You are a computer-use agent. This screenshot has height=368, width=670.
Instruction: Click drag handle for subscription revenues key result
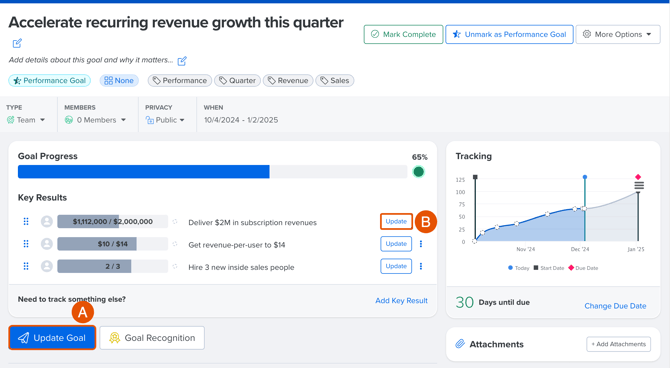click(26, 221)
